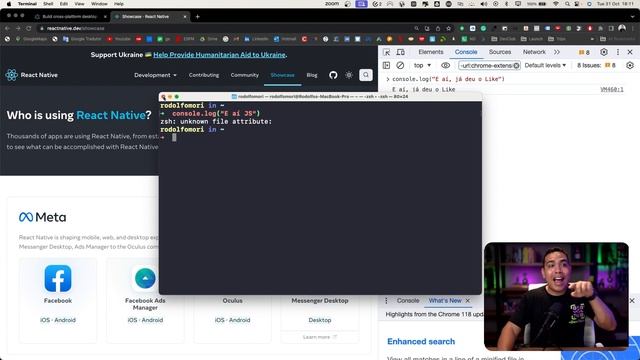Open the Development dropdown menu

pyautogui.click(x=155, y=75)
